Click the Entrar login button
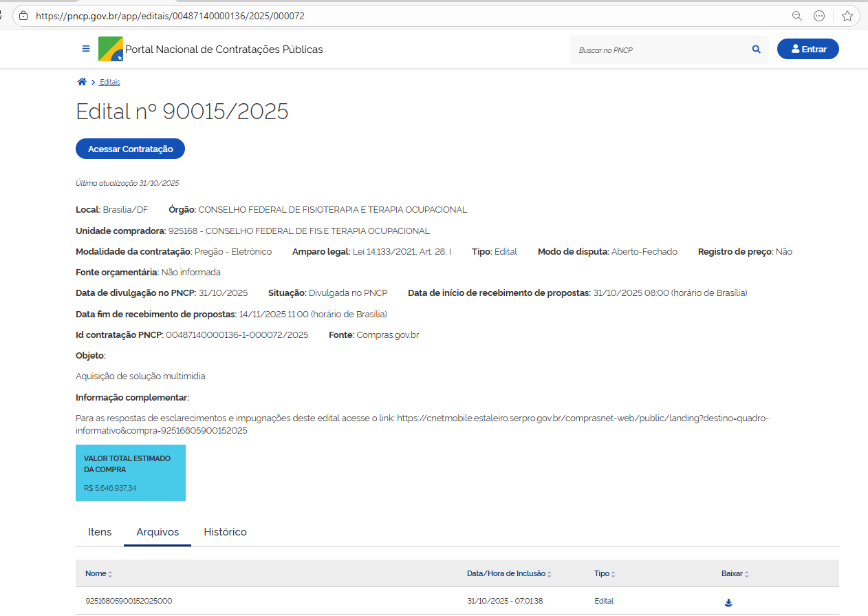The height and width of the screenshot is (616, 868). coord(807,49)
